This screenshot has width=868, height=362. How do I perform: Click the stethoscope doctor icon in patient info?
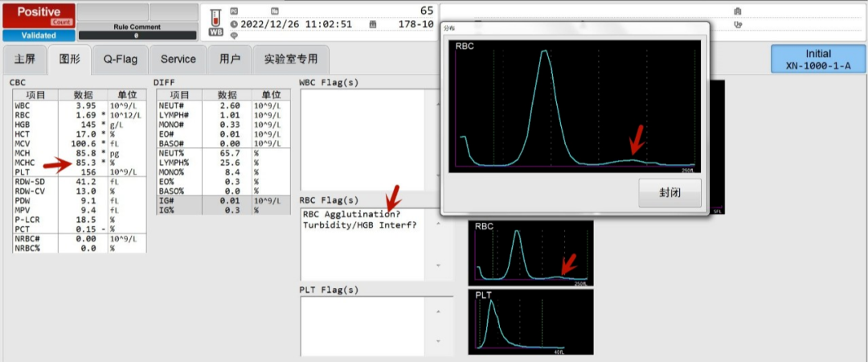click(737, 24)
